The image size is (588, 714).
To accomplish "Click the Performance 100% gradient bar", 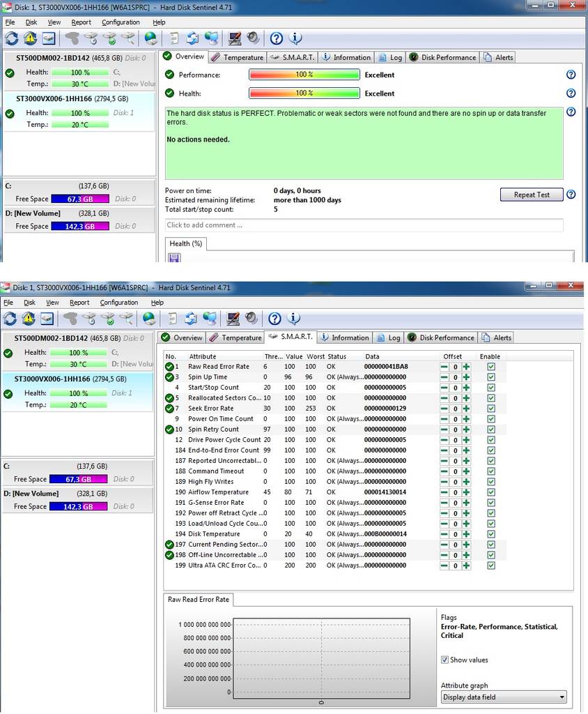I will click(304, 75).
